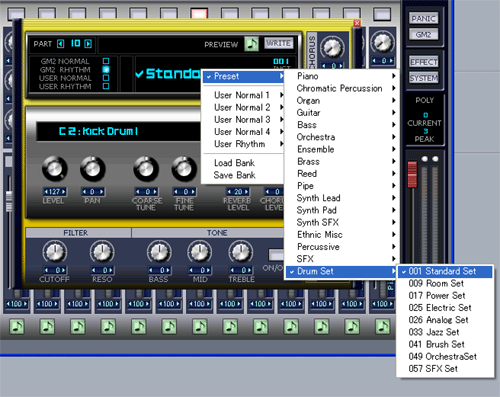The height and width of the screenshot is (397, 500).
Task: Click the GM2 button
Action: (x=423, y=34)
